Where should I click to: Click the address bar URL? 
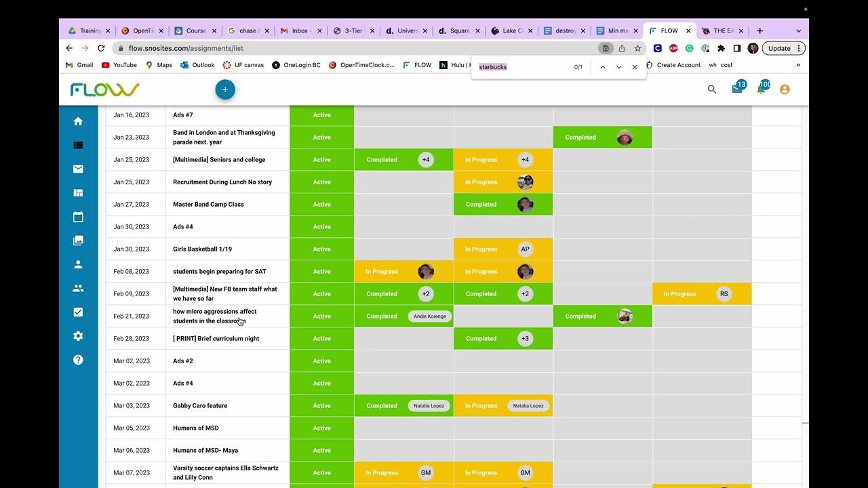[186, 48]
